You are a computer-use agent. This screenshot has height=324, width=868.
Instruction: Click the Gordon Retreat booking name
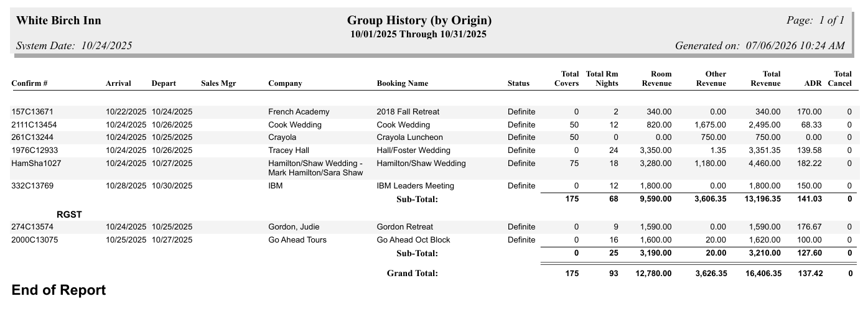click(x=405, y=227)
